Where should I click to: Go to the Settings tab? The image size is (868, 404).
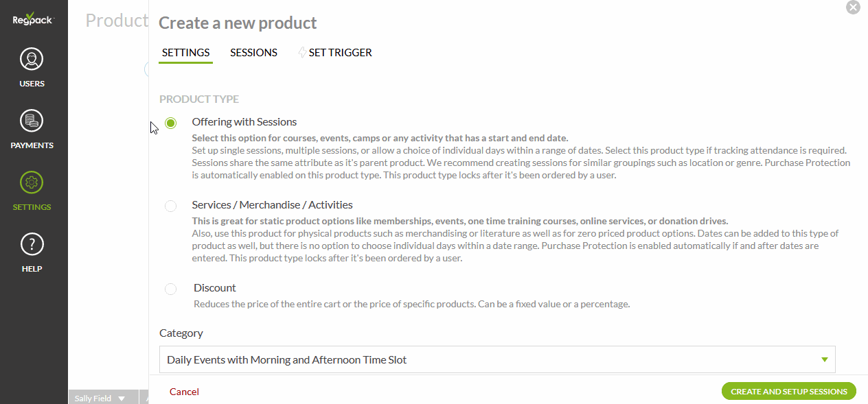(x=185, y=53)
